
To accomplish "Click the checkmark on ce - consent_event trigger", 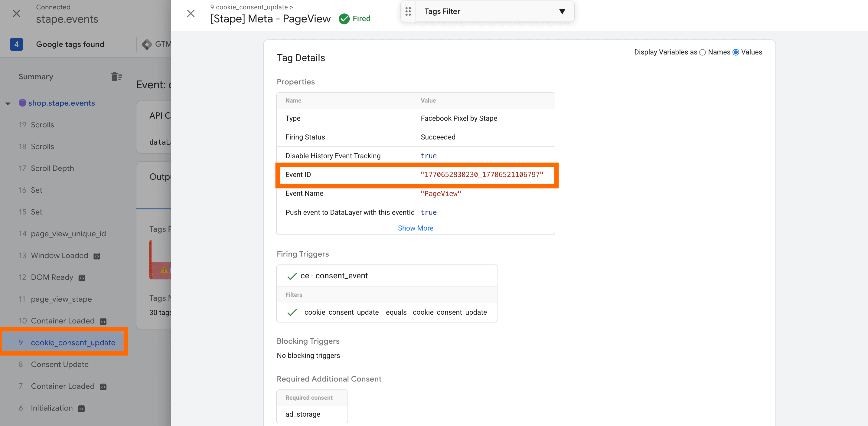I will tap(292, 276).
